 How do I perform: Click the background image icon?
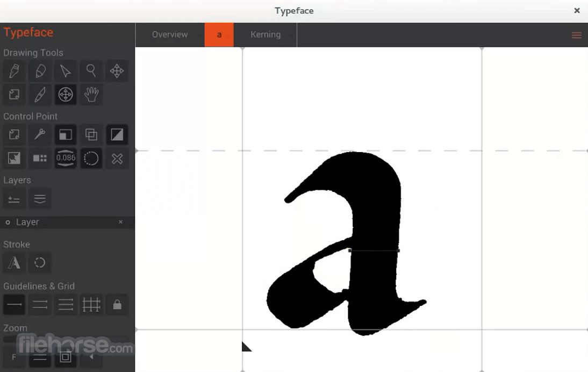tap(15, 158)
